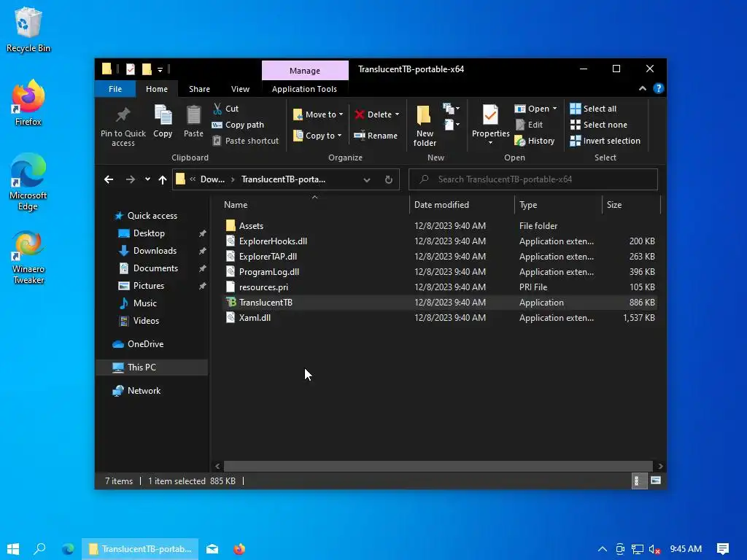Click the horizontal scrollbar track
747x560 pixels.
point(438,466)
